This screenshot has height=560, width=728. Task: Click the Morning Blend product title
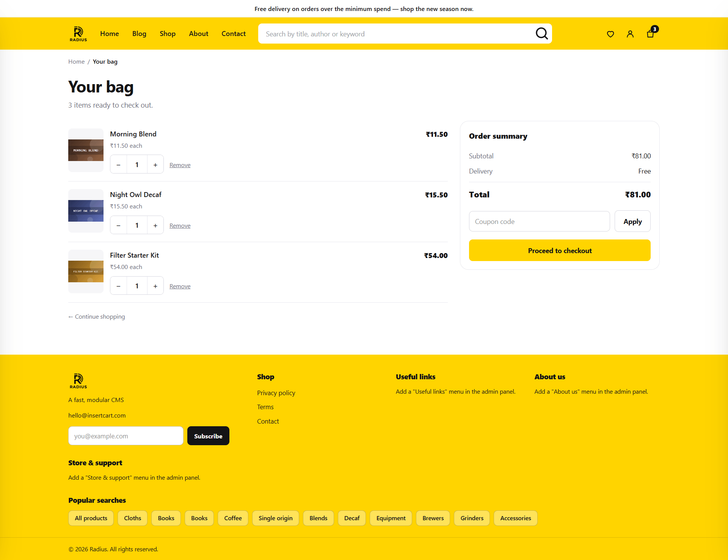tap(133, 134)
